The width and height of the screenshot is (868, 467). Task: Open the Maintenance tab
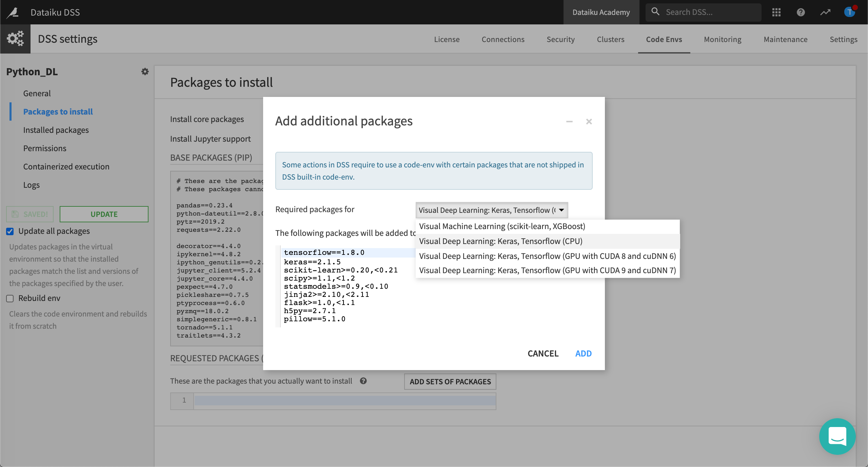click(785, 39)
